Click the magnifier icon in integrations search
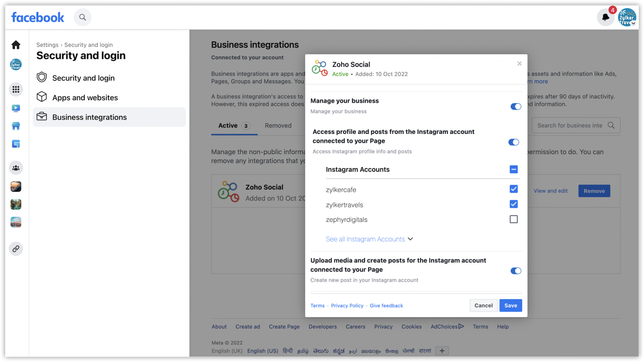Viewport: 644px width, 362px height. [611, 126]
